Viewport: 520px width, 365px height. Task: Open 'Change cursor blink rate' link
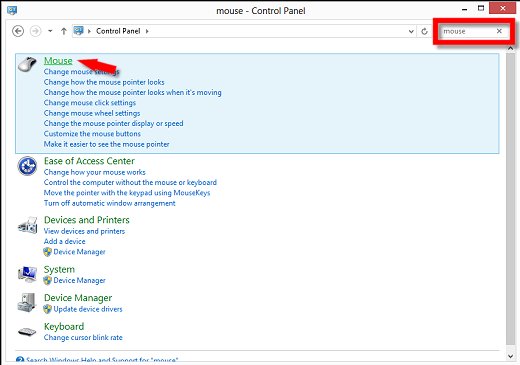[83, 337]
